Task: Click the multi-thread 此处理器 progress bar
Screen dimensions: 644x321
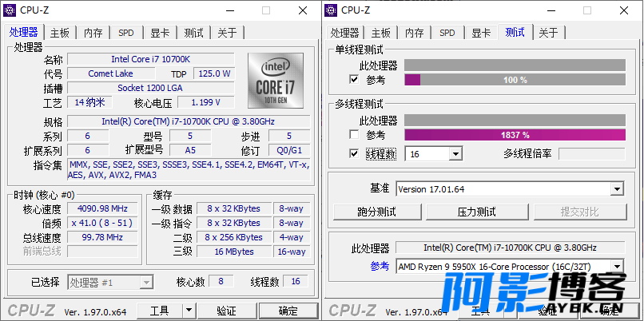Action: click(x=515, y=121)
